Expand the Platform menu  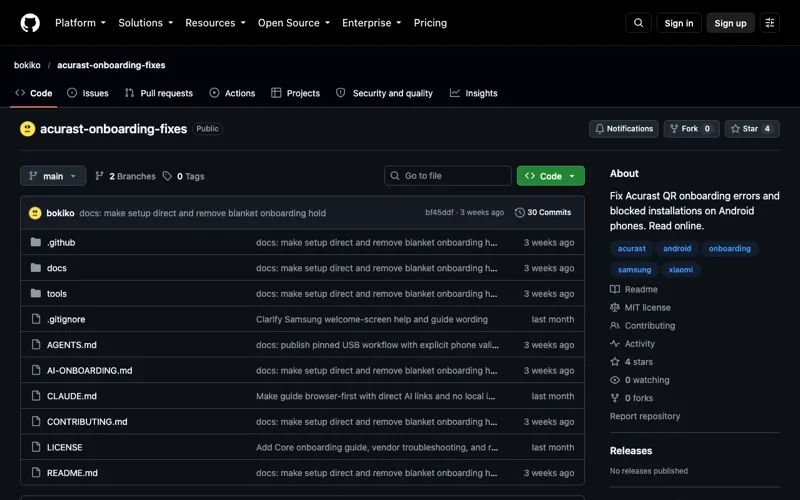click(80, 23)
